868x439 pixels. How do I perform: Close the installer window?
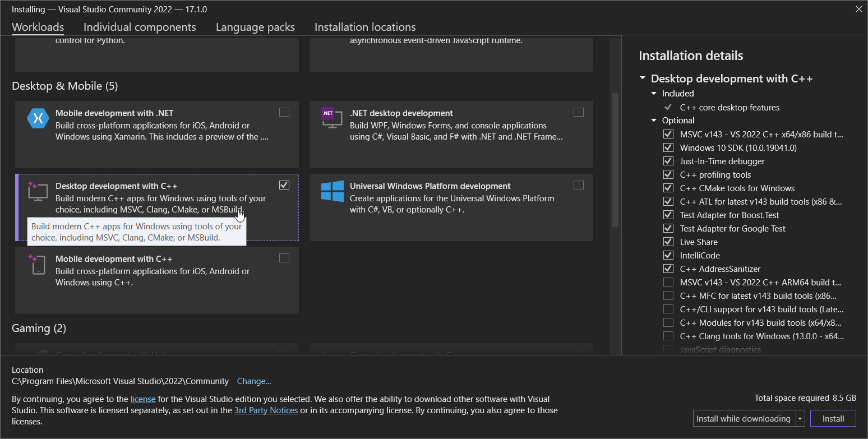858,9
